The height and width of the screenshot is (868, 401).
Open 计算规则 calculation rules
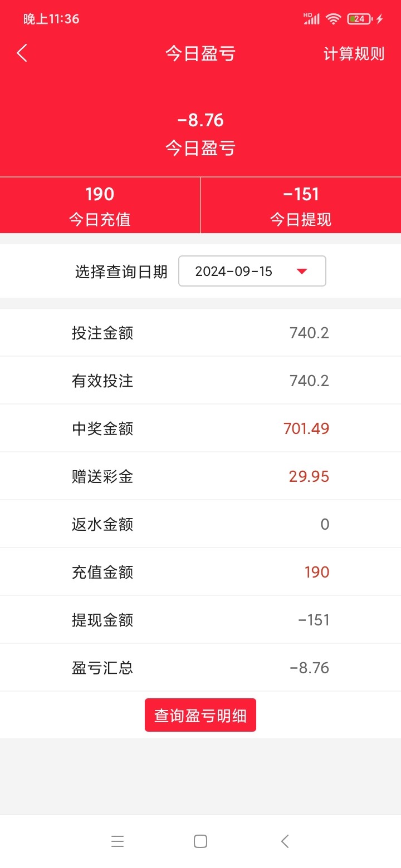(x=354, y=54)
